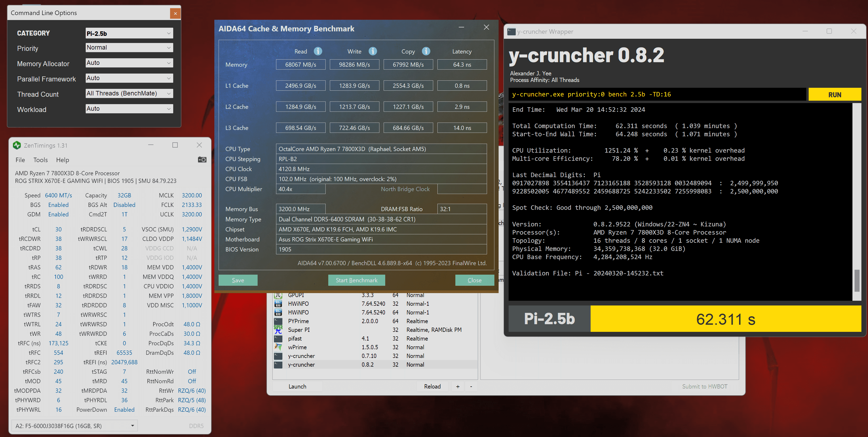
Task: Click the ZenTimings screenshot camera icon
Action: tap(202, 160)
